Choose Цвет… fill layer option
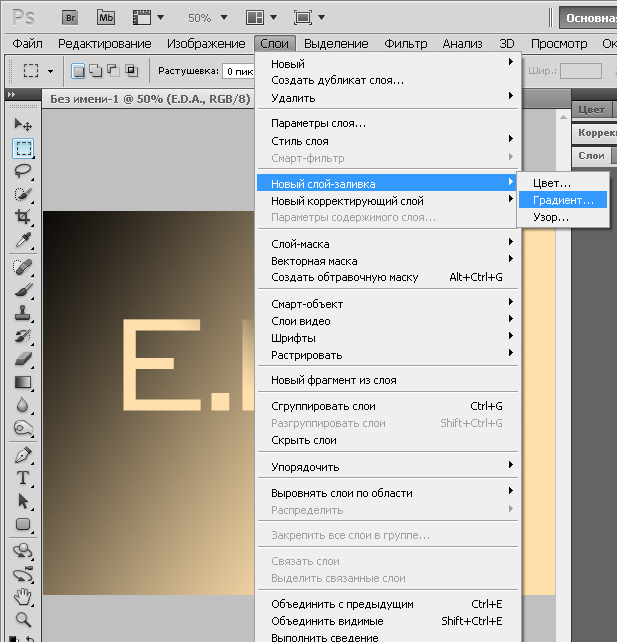Screen dimensions: 617x642 click(563, 183)
